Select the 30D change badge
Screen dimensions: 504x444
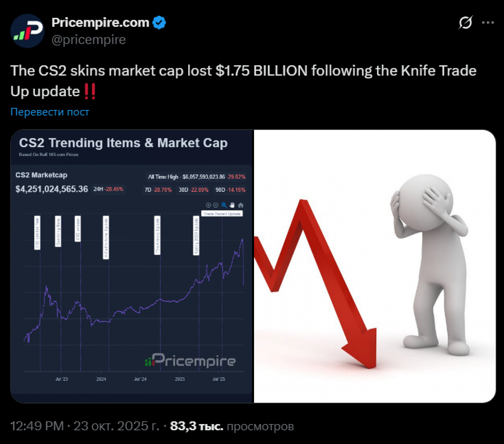(x=193, y=190)
